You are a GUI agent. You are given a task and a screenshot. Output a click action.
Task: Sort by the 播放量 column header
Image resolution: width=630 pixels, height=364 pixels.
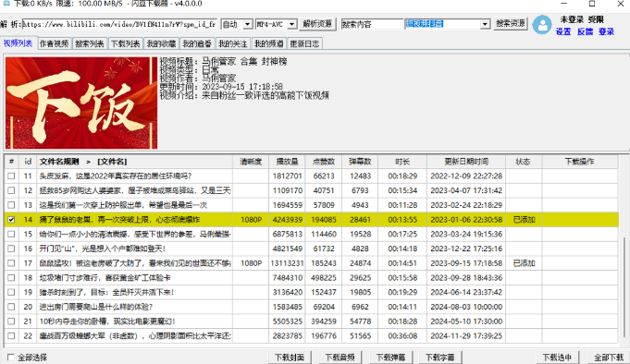pyautogui.click(x=287, y=162)
